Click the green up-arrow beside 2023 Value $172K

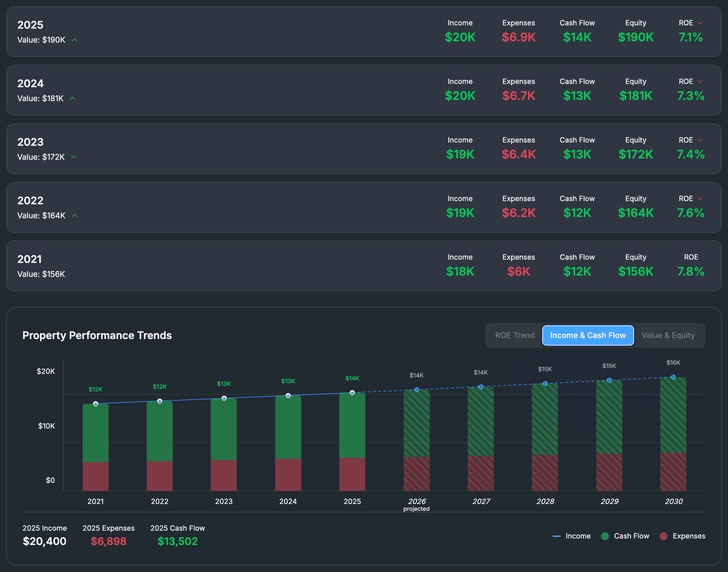point(74,157)
